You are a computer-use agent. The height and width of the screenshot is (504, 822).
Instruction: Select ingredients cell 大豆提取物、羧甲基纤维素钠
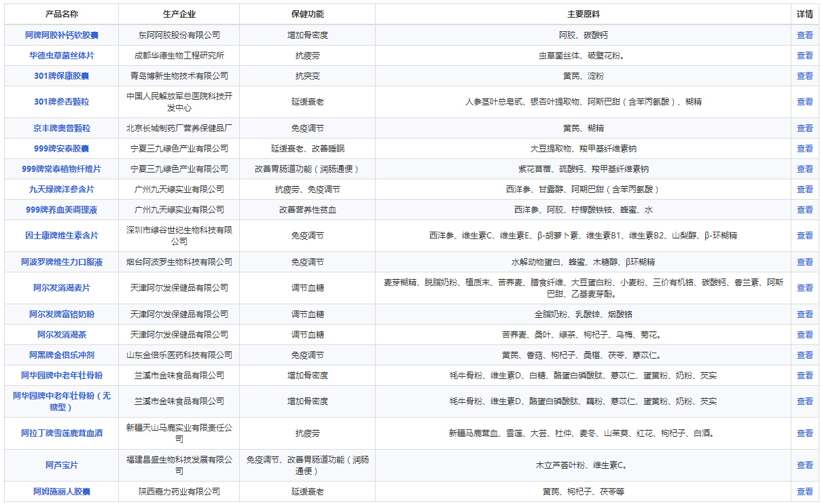pos(584,149)
